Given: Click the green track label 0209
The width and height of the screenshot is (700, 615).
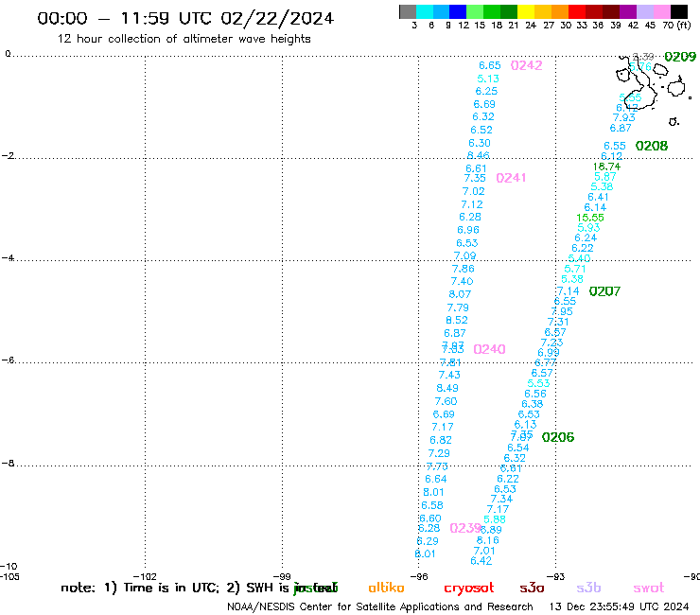Looking at the screenshot, I should [x=680, y=57].
